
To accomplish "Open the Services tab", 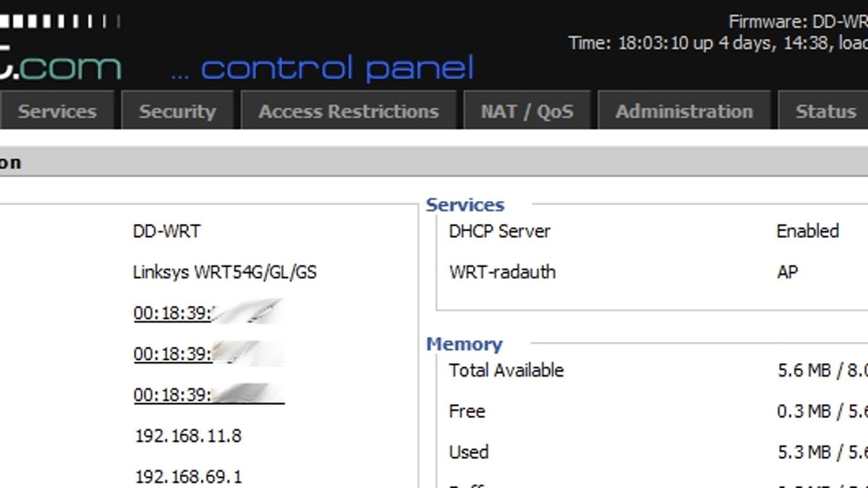I will click(56, 111).
